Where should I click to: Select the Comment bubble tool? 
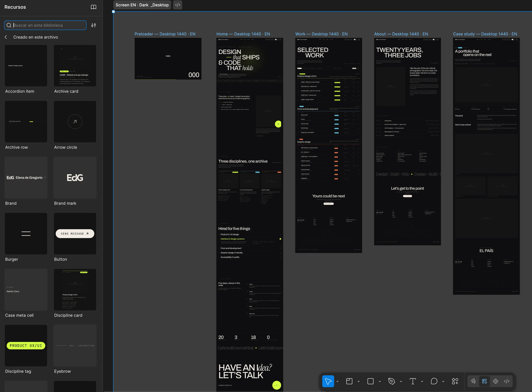point(434,381)
